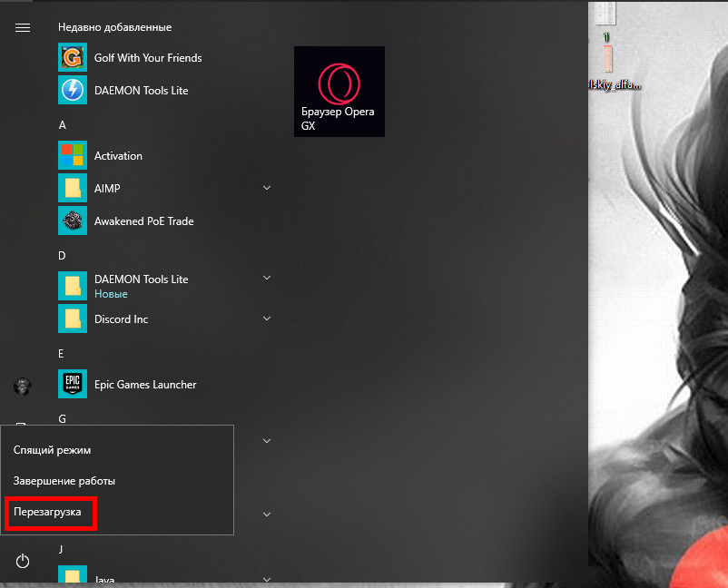Click the letter A section header
The image size is (728, 588).
pos(63,125)
